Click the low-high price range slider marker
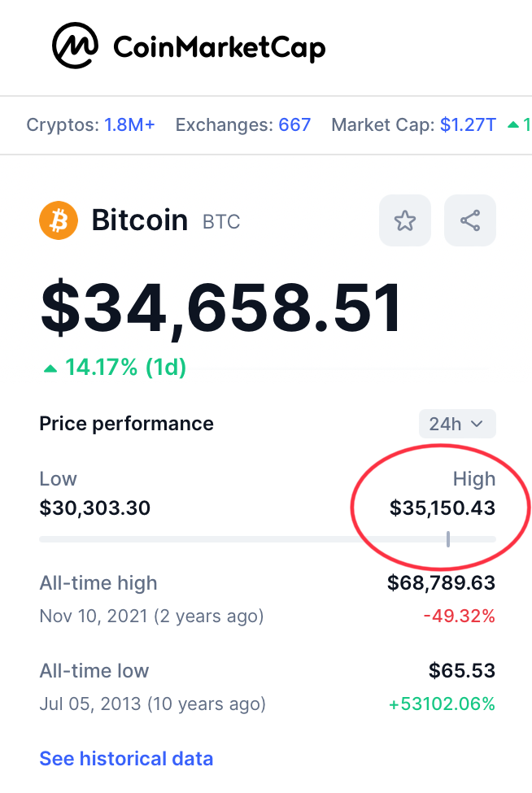The height and width of the screenshot is (793, 532). (448, 539)
